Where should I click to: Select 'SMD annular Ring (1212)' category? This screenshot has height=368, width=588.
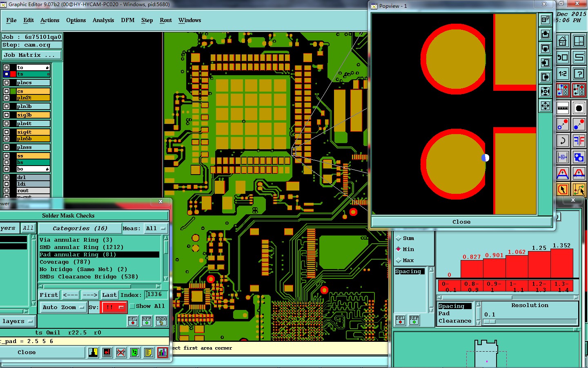(x=81, y=247)
